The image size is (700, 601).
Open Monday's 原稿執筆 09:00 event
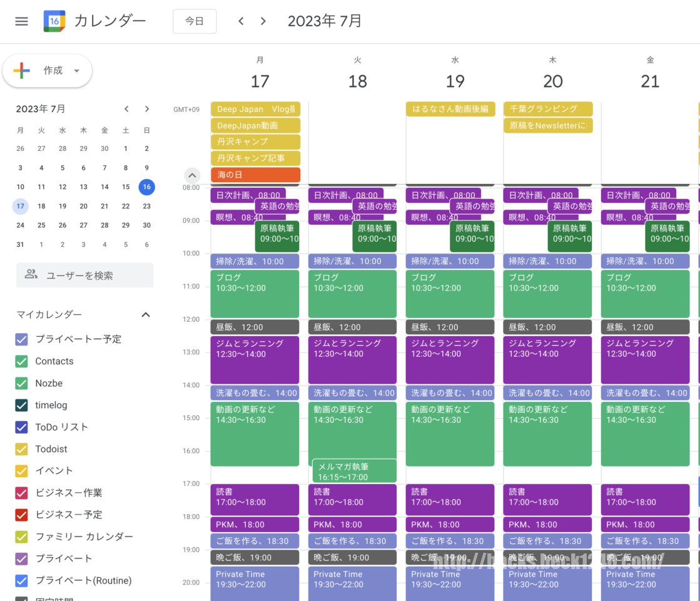(x=277, y=236)
